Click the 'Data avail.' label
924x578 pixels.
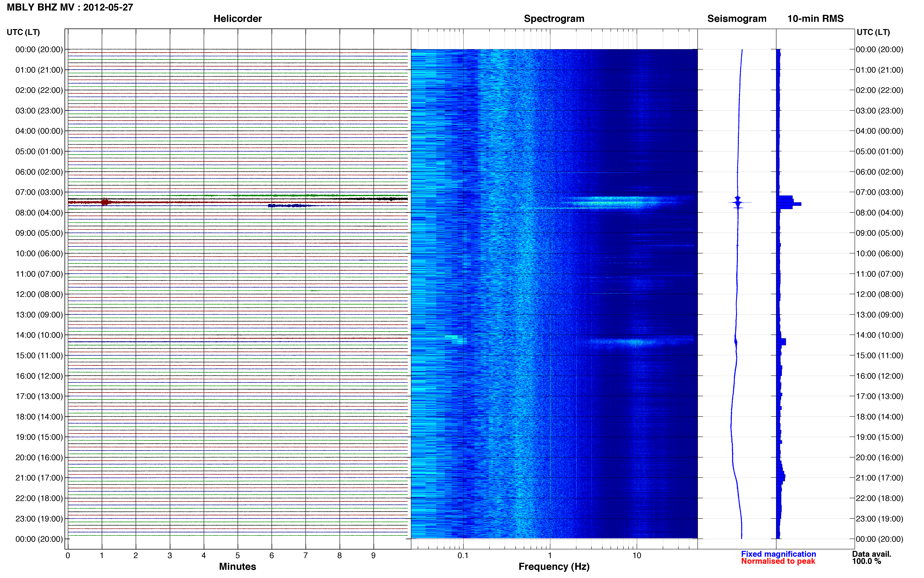pos(872,554)
